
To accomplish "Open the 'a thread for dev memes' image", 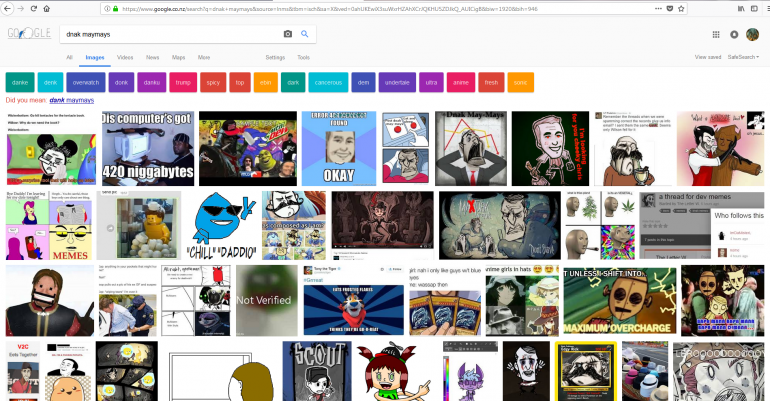I will point(702,225).
